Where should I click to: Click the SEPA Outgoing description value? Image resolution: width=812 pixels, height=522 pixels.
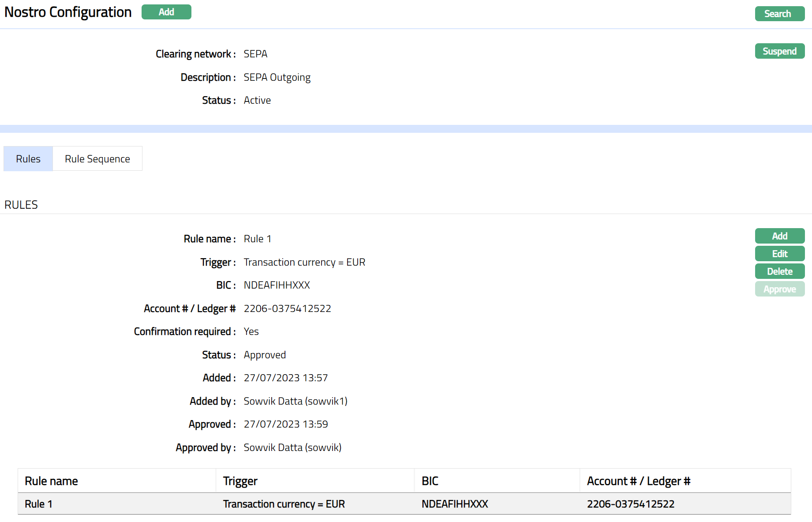click(277, 77)
